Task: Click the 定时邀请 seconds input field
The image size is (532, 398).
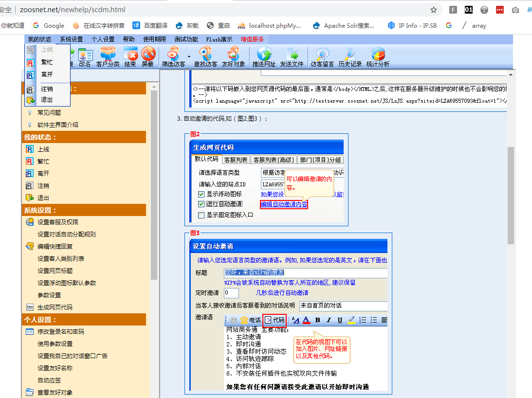Action: point(231,293)
